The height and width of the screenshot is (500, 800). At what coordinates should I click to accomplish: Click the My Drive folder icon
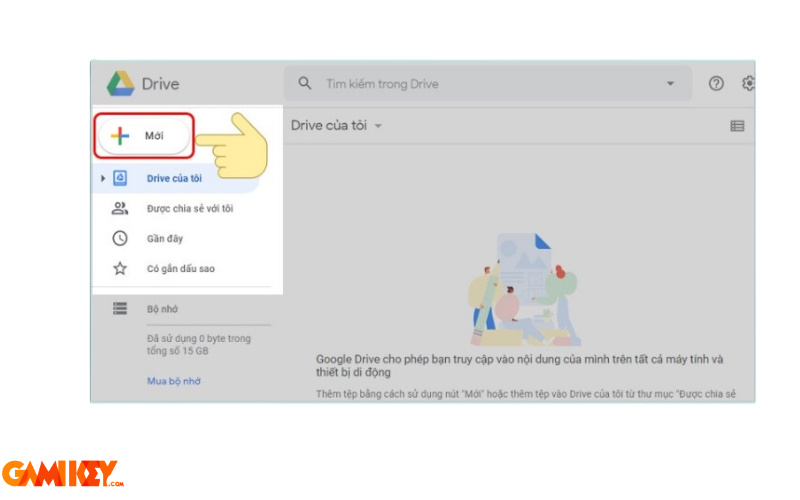point(120,178)
